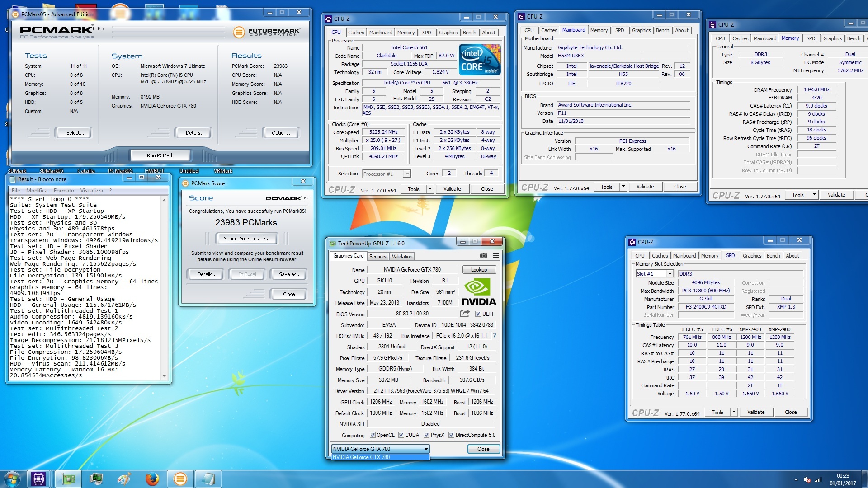The height and width of the screenshot is (488, 868).
Task: Expand Tools arrow in CPU-Z Memory window
Action: tap(814, 195)
